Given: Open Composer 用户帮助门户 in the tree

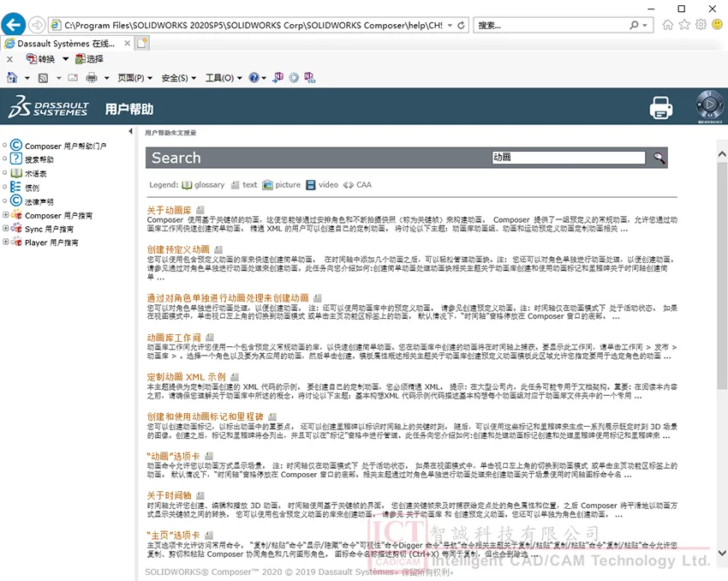Looking at the screenshot, I should pyautogui.click(x=65, y=146).
